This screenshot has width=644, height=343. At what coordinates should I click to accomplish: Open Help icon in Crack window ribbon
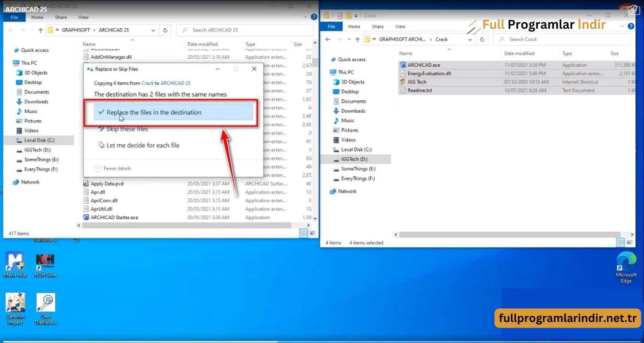631,27
